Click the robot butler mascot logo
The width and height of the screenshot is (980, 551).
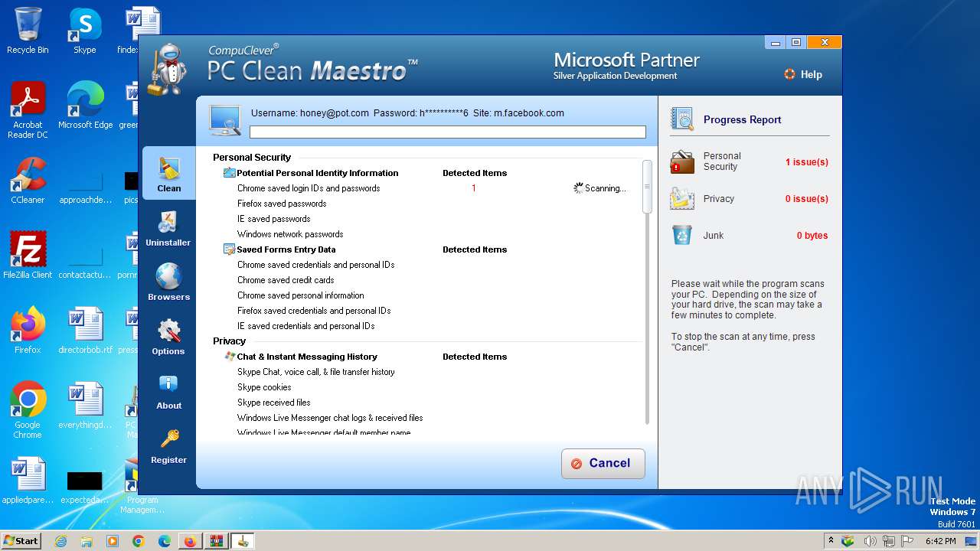(x=167, y=69)
